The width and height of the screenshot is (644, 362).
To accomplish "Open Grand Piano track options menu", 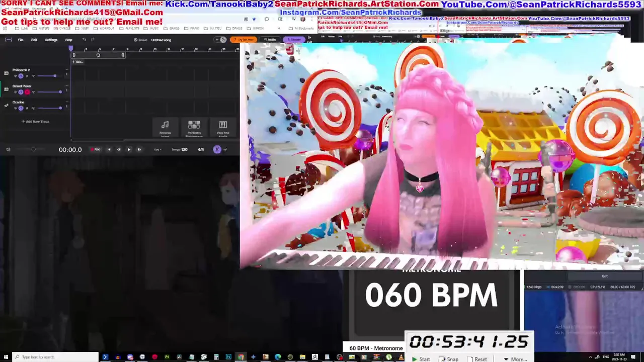I will coord(67,90).
